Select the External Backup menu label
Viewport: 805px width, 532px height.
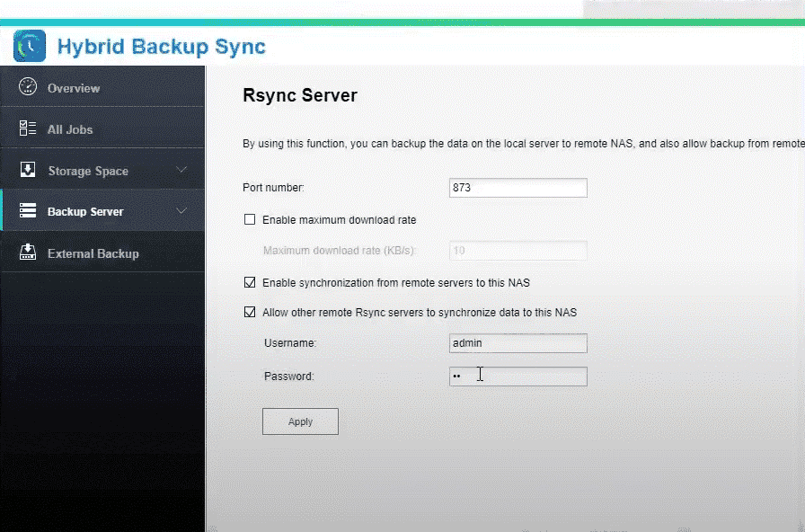click(93, 253)
